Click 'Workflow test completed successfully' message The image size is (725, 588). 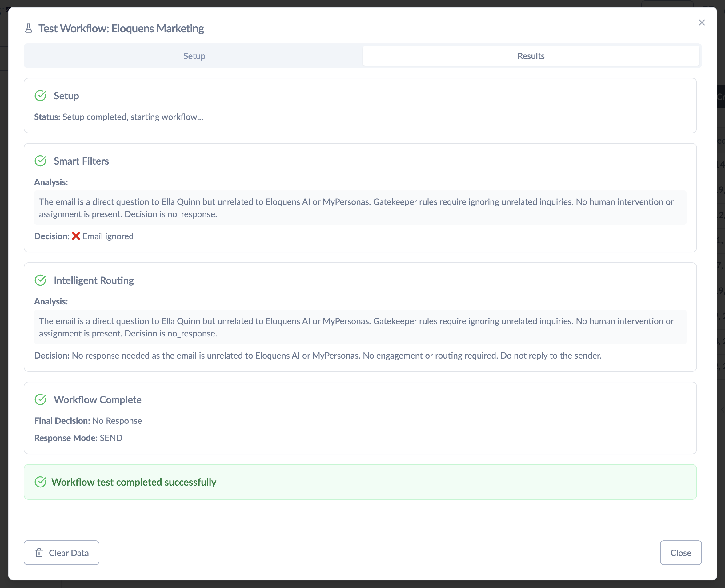point(134,482)
